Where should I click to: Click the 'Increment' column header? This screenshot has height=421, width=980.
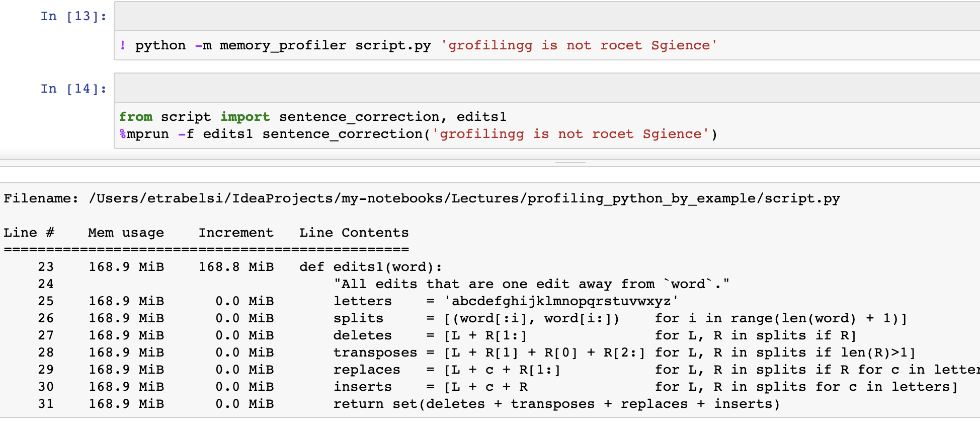pos(236,233)
